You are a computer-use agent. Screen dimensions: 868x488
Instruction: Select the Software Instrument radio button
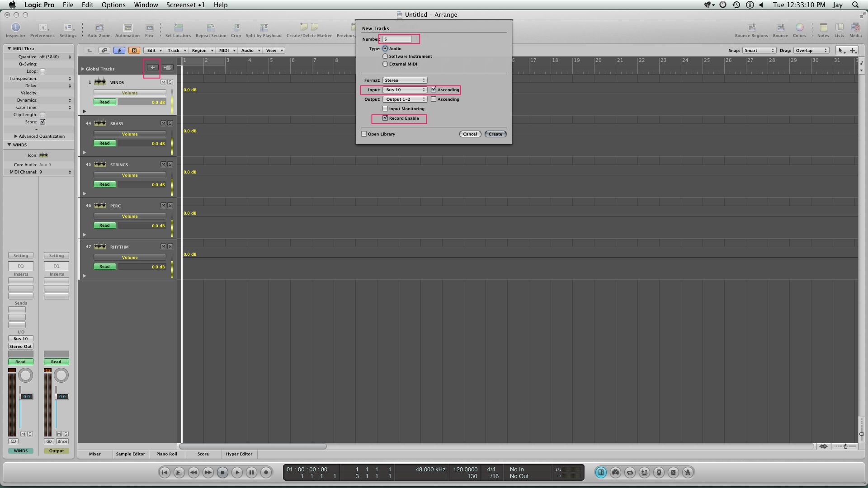coord(385,56)
